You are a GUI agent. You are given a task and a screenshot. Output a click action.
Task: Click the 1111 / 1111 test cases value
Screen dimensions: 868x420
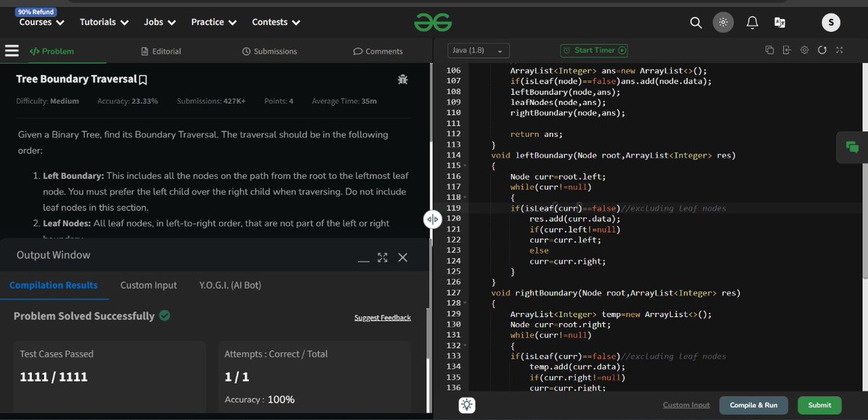point(54,377)
